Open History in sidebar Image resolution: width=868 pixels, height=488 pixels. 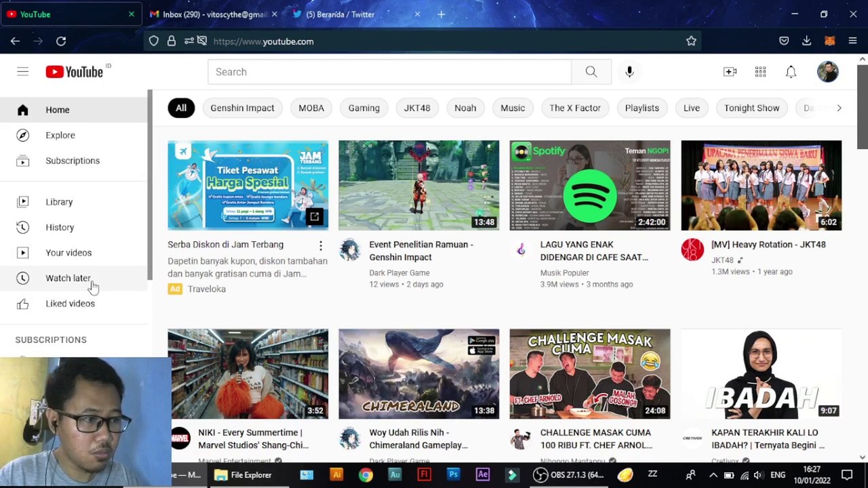coord(73,227)
